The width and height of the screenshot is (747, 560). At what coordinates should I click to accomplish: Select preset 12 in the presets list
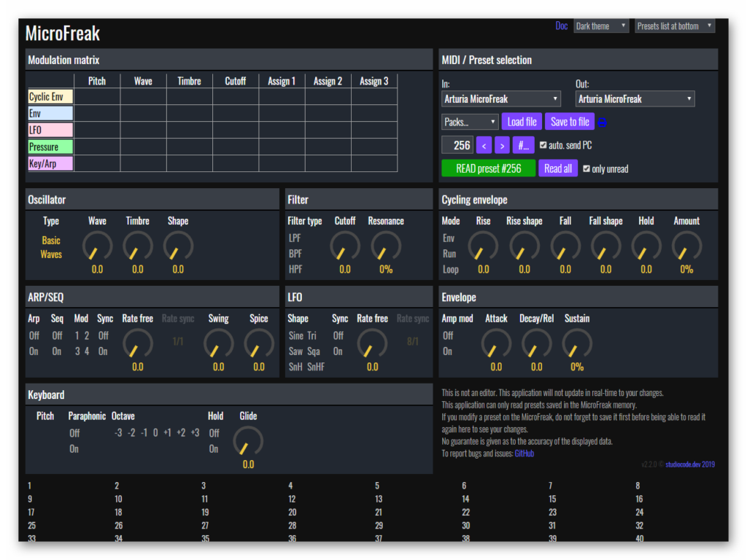click(x=292, y=499)
